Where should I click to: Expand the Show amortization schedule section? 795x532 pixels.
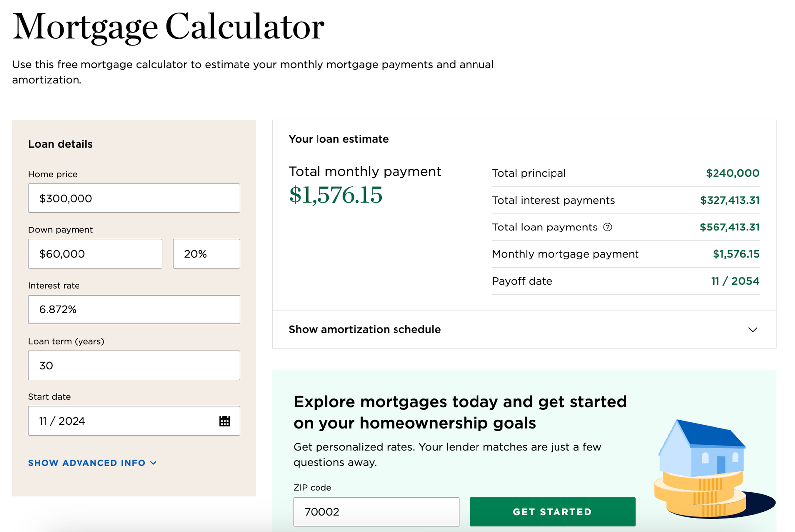click(x=365, y=329)
